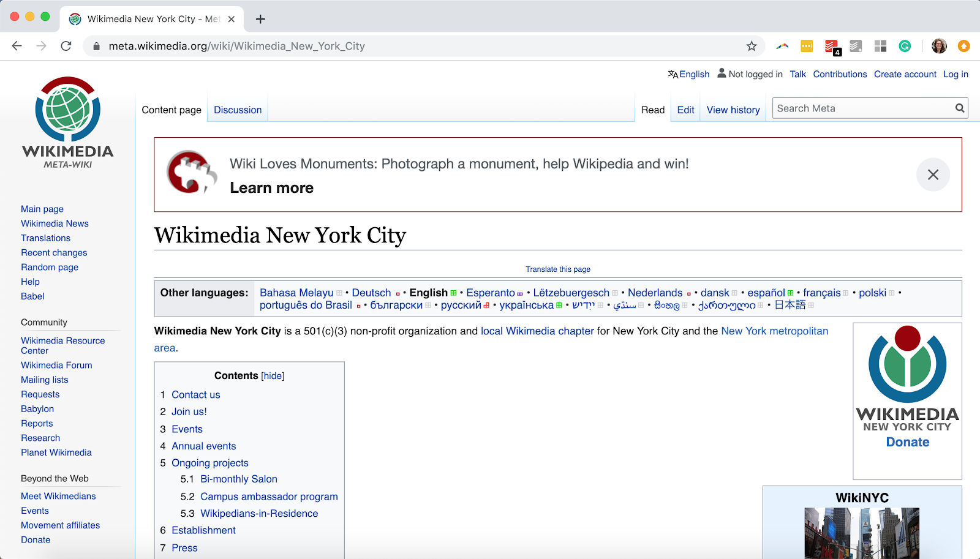Open Wikimedia Resource Center sidebar link

62,345
